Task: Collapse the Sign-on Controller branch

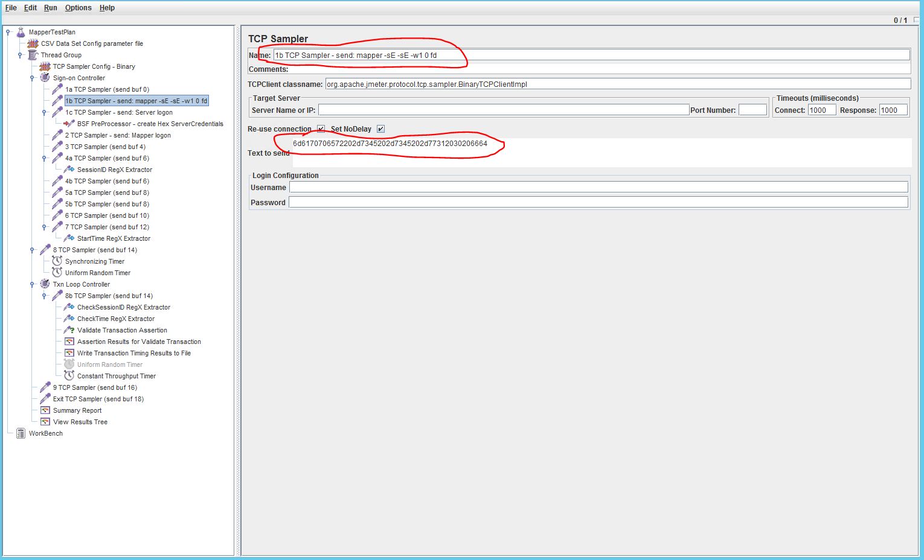Action: 31,78
